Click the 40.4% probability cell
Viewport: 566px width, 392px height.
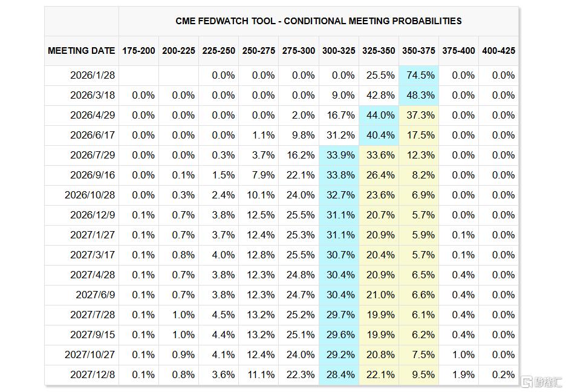380,135
